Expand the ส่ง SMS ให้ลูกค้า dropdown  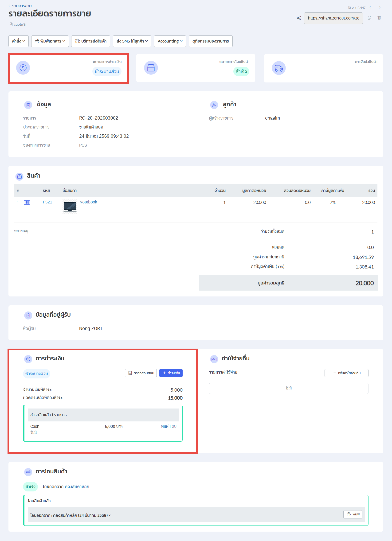(132, 41)
